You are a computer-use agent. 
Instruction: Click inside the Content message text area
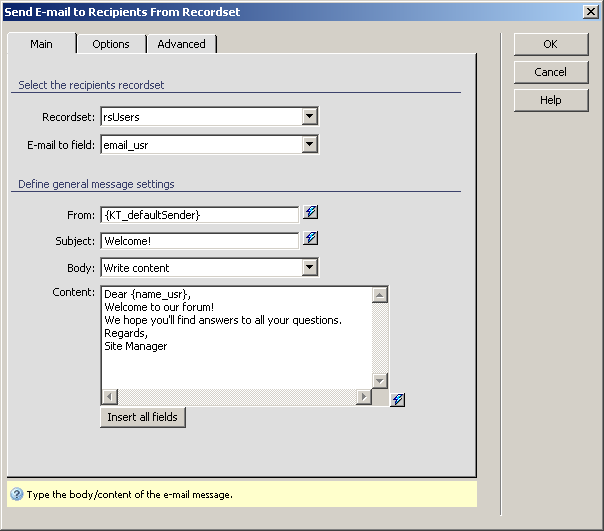click(x=235, y=337)
